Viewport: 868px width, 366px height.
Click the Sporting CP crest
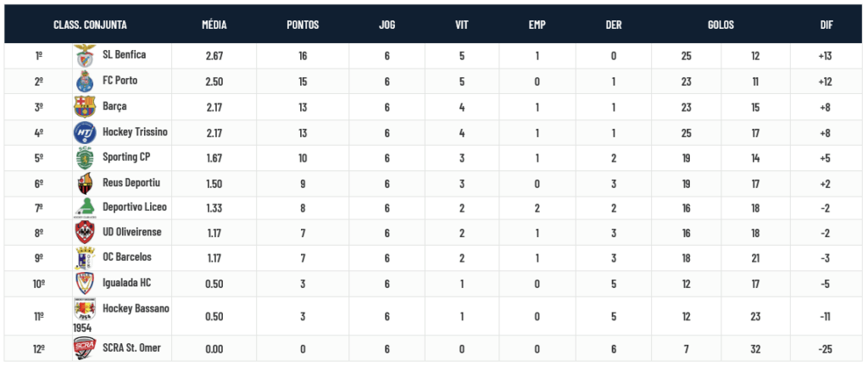click(84, 158)
